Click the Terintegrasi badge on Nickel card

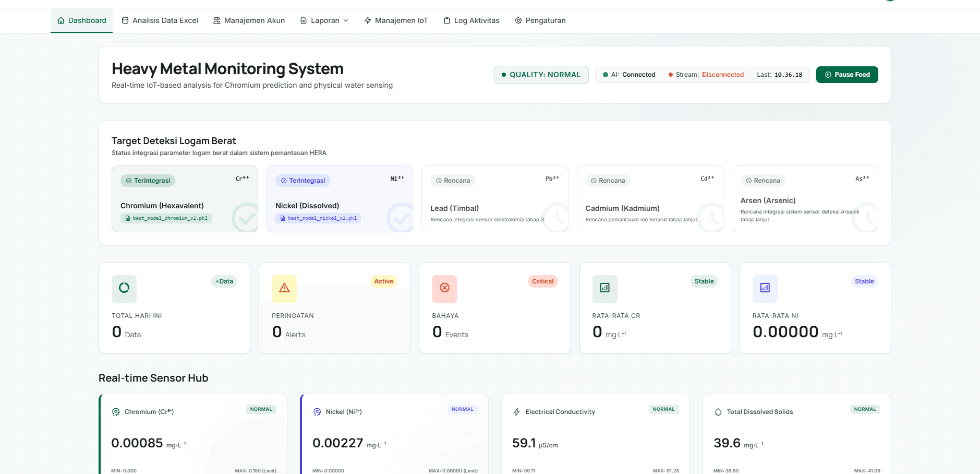pyautogui.click(x=303, y=181)
